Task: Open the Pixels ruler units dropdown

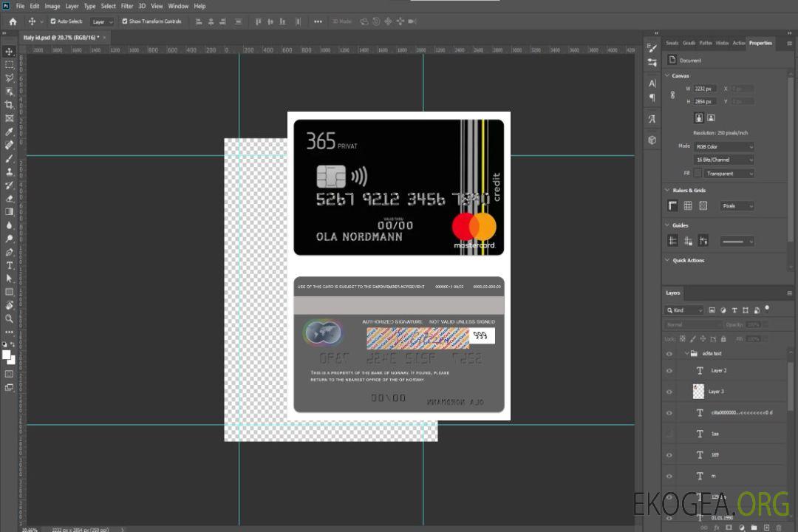Action: tap(737, 206)
